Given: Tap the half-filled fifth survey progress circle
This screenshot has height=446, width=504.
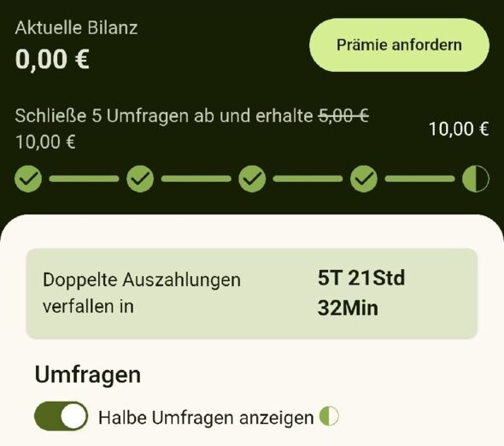Looking at the screenshot, I should 476,179.
